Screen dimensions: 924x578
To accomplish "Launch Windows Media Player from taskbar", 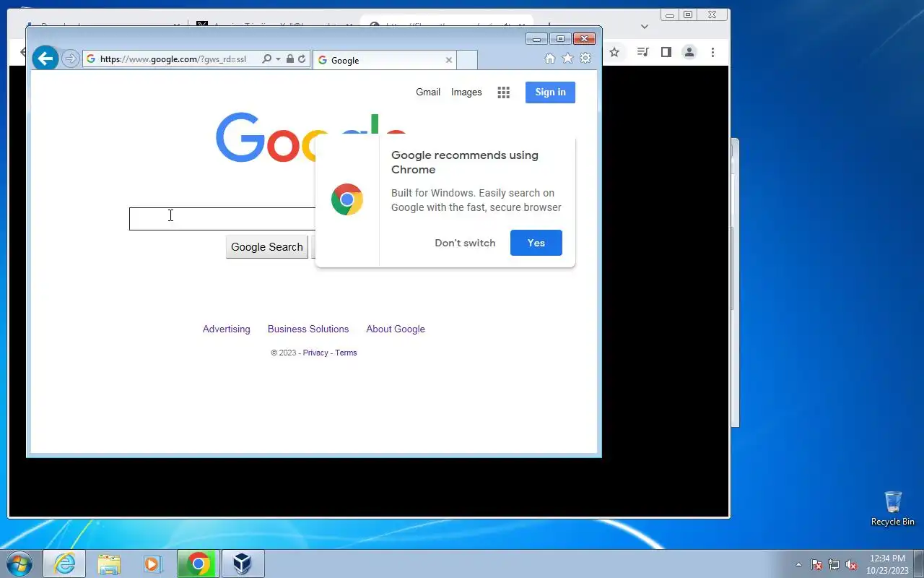I will pyautogui.click(x=153, y=564).
